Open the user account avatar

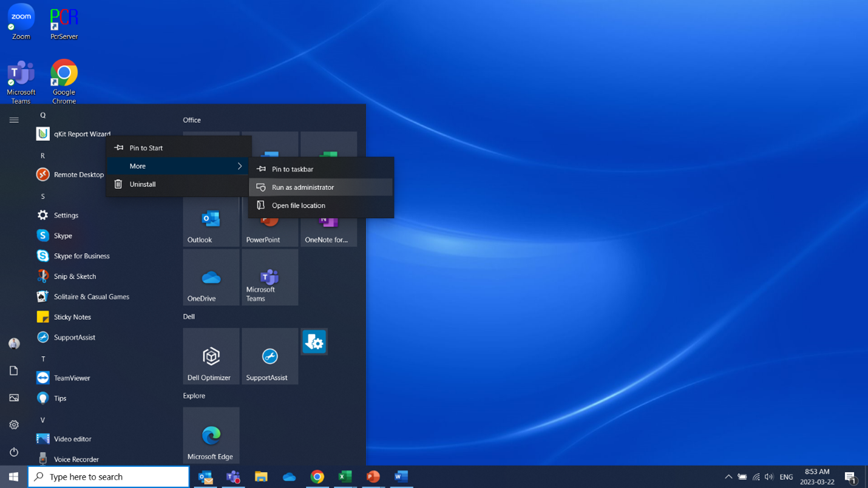tap(14, 344)
